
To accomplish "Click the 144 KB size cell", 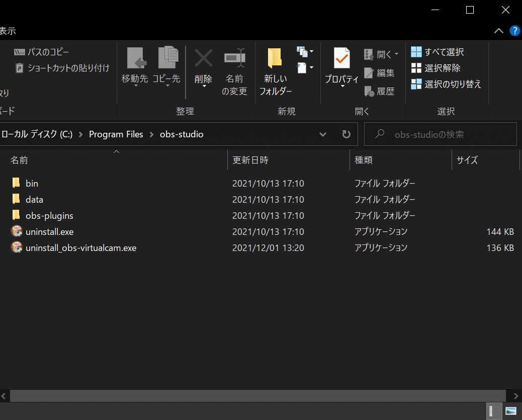I will pyautogui.click(x=500, y=232).
